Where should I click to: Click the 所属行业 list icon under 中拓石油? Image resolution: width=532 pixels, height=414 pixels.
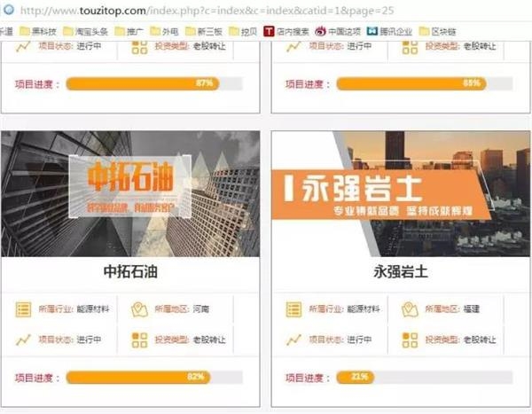point(23,309)
